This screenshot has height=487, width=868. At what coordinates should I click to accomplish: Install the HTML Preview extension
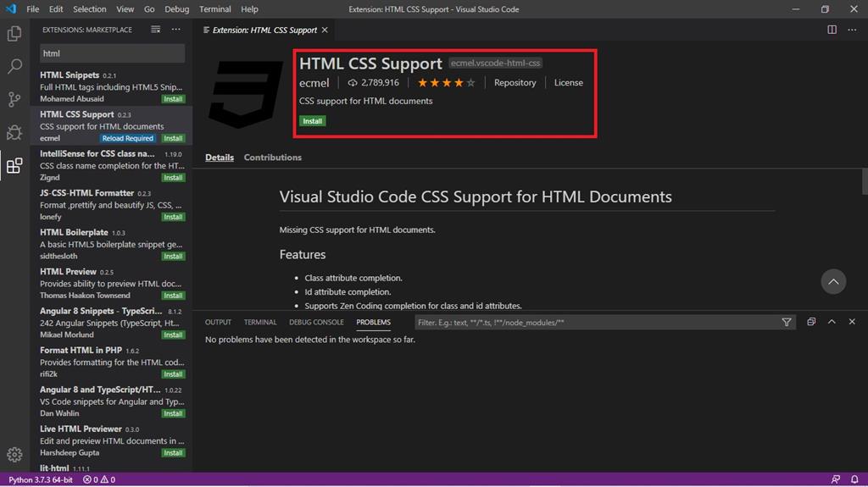pyautogui.click(x=173, y=296)
